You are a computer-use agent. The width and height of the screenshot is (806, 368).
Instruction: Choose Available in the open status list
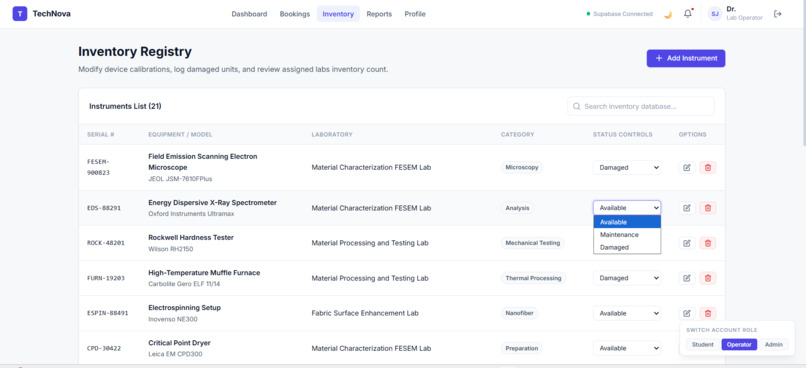(627, 222)
